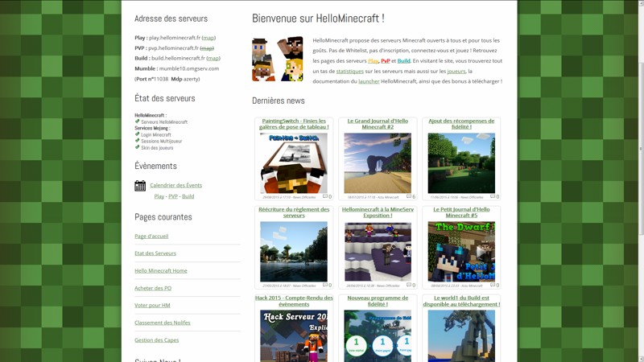Open Hellominecraft à la MineServ Exposition title

tap(378, 212)
